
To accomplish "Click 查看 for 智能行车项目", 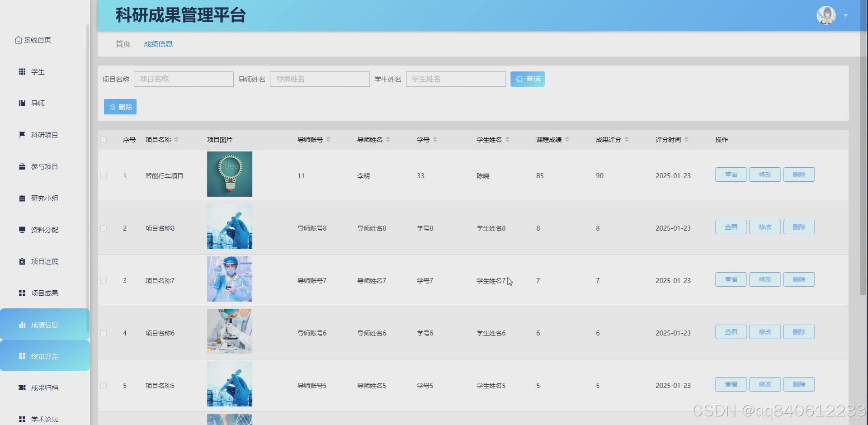I will [731, 175].
